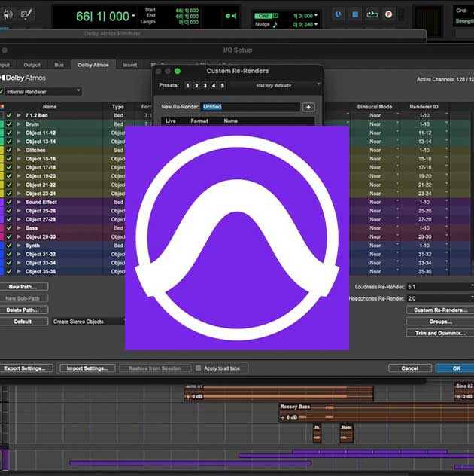Click the yellow color strip of Glitches row
474x476 pixels.
coord(2,150)
